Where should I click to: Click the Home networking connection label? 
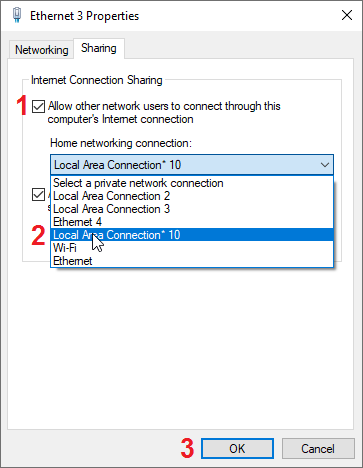(121, 143)
